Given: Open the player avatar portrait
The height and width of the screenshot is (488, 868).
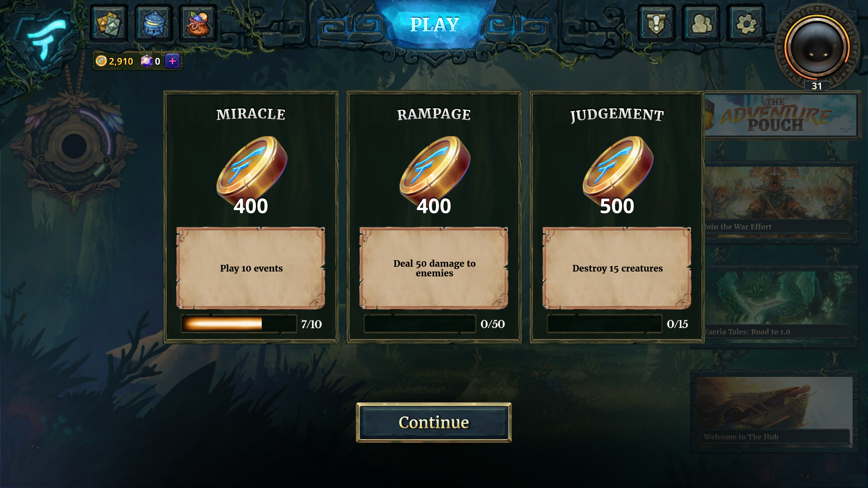Looking at the screenshot, I should (x=817, y=47).
